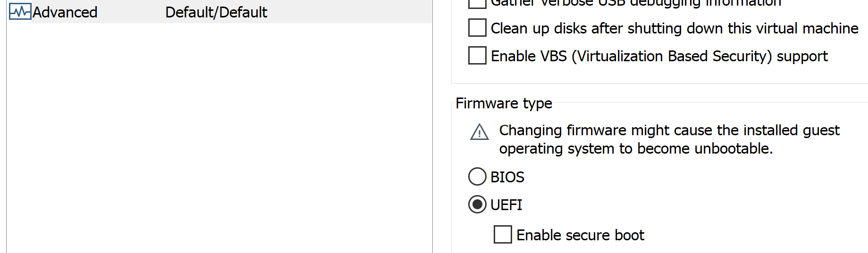The image size is (868, 253).
Task: Toggle the Gather verbose USB debugging checkbox
Action: [477, 3]
